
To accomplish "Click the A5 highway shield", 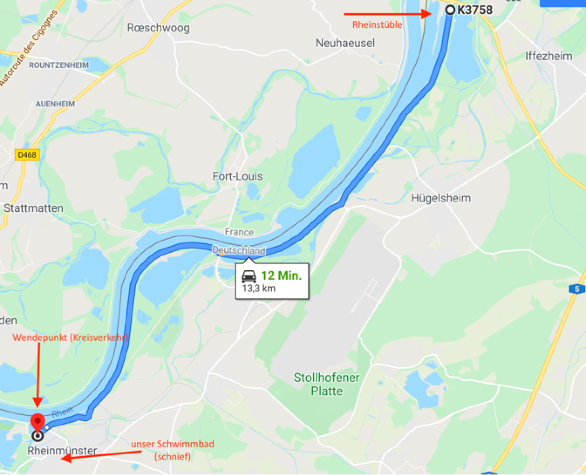I will click(x=577, y=289).
